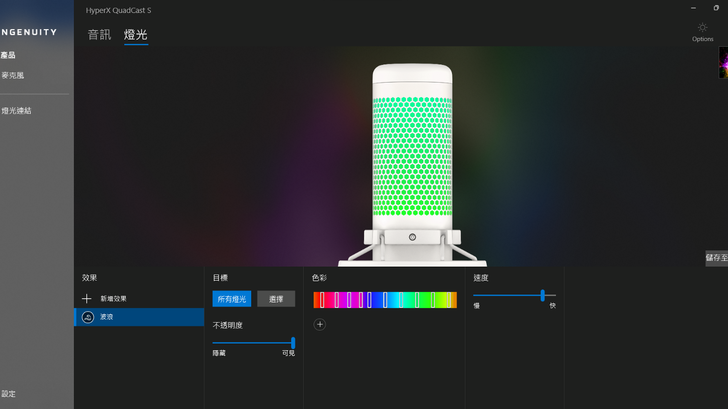Image resolution: width=728 pixels, height=409 pixels.
Task: Click the 儲存至 save button
Action: 716,258
